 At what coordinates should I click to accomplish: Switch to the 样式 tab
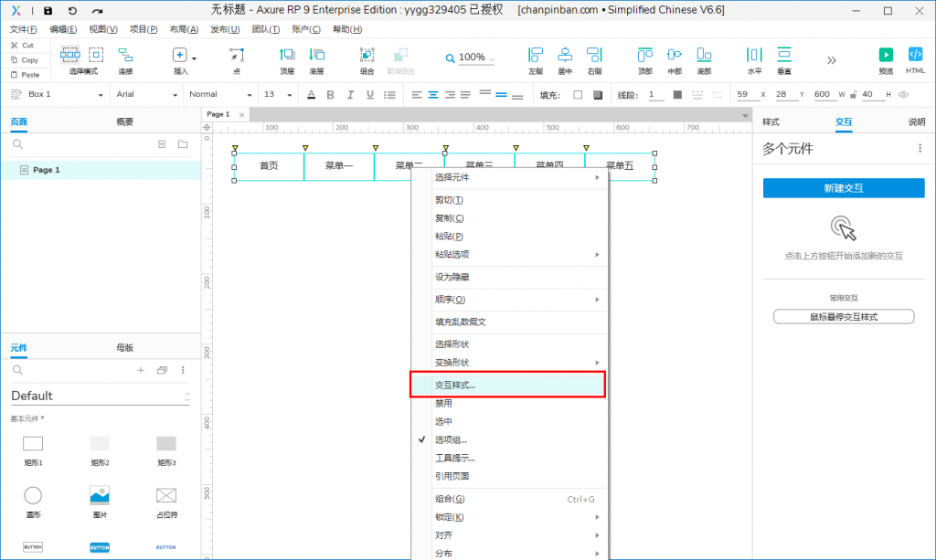click(771, 122)
